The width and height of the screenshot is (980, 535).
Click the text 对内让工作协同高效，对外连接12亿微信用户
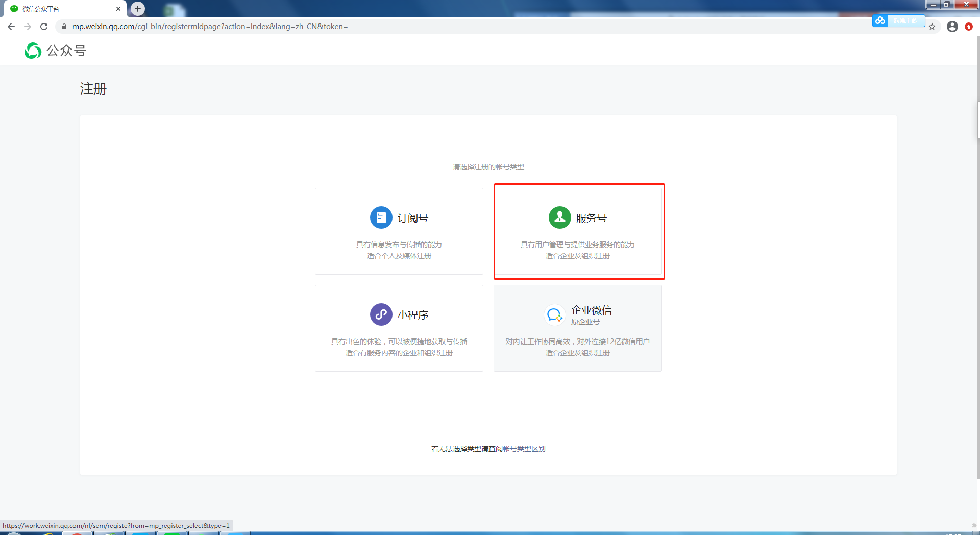tap(578, 342)
